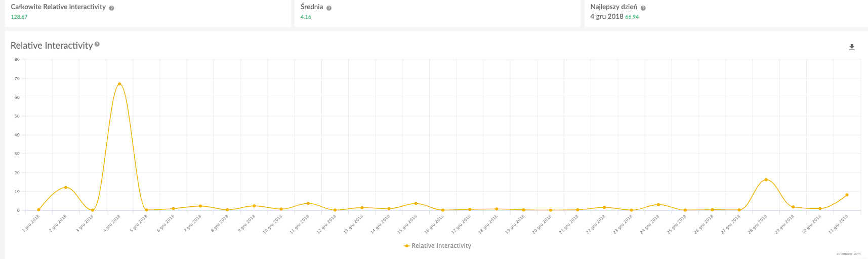Click the Relative Interactivity chart heading
The image size is (868, 259).
[52, 46]
